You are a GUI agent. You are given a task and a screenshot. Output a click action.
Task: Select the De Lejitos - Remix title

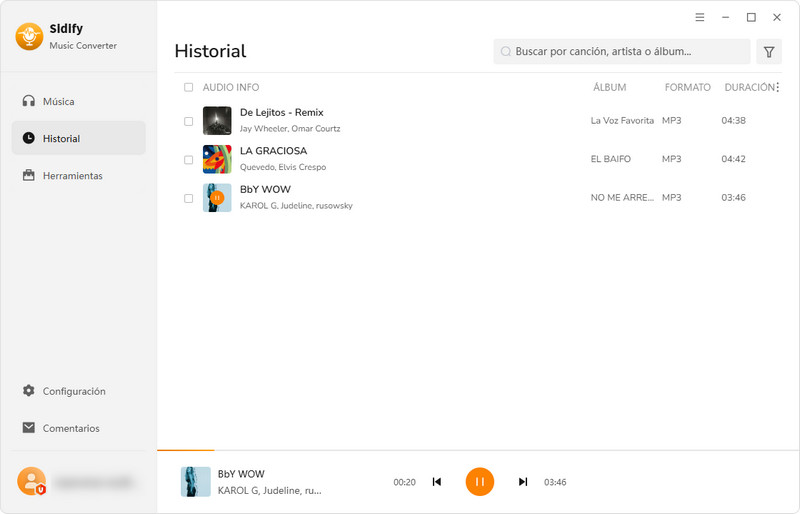(282, 112)
